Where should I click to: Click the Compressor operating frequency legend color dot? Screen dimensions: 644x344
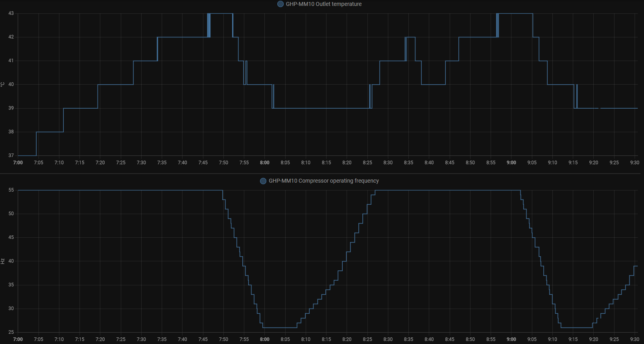click(263, 181)
